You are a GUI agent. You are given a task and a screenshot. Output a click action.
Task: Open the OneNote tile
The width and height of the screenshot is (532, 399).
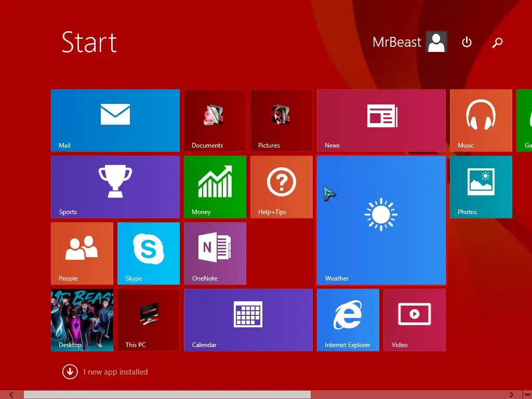(215, 254)
